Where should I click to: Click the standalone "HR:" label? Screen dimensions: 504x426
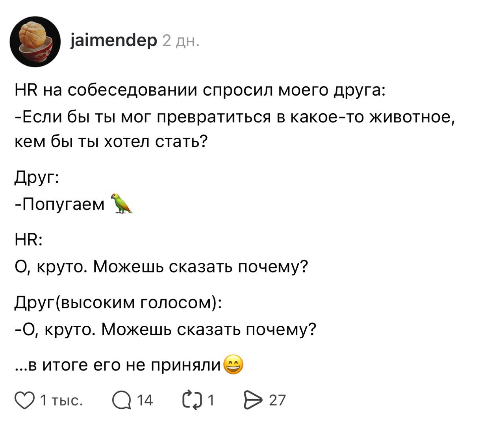29,240
